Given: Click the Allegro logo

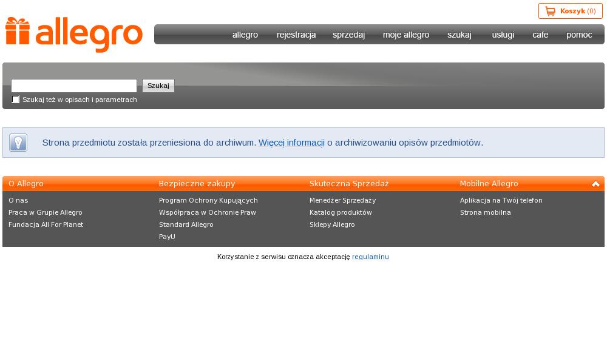Looking at the screenshot, I should [x=74, y=35].
